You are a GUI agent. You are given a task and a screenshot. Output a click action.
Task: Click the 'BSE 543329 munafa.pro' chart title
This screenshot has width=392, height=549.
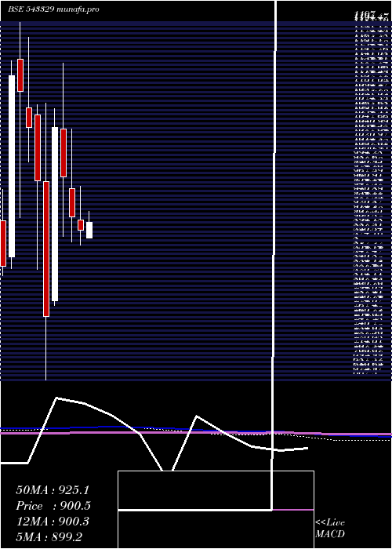53,9
